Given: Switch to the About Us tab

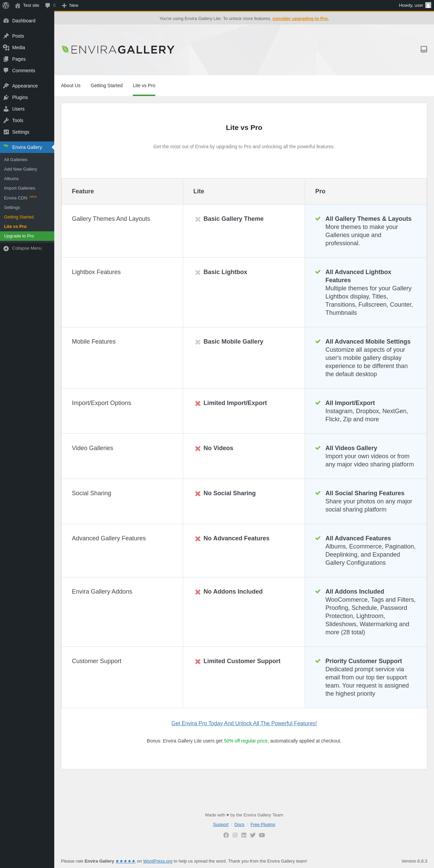Looking at the screenshot, I should 71,85.
